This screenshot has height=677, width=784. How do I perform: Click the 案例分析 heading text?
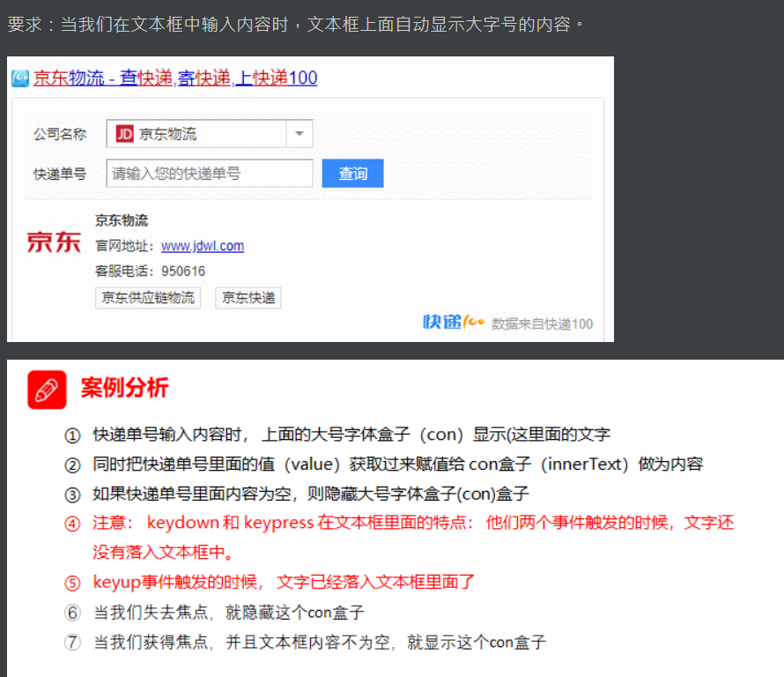tap(124, 388)
